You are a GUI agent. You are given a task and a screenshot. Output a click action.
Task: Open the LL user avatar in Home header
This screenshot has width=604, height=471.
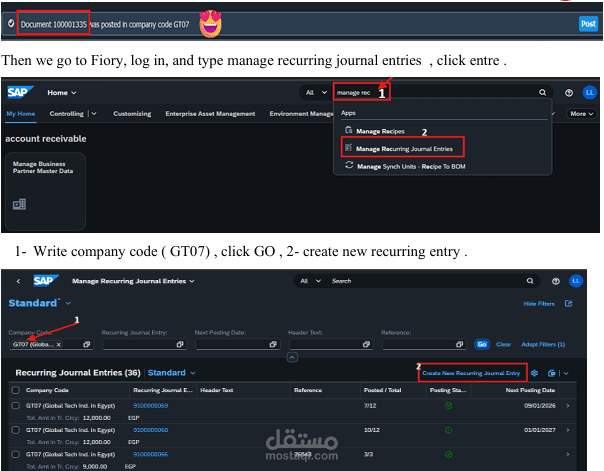click(589, 92)
